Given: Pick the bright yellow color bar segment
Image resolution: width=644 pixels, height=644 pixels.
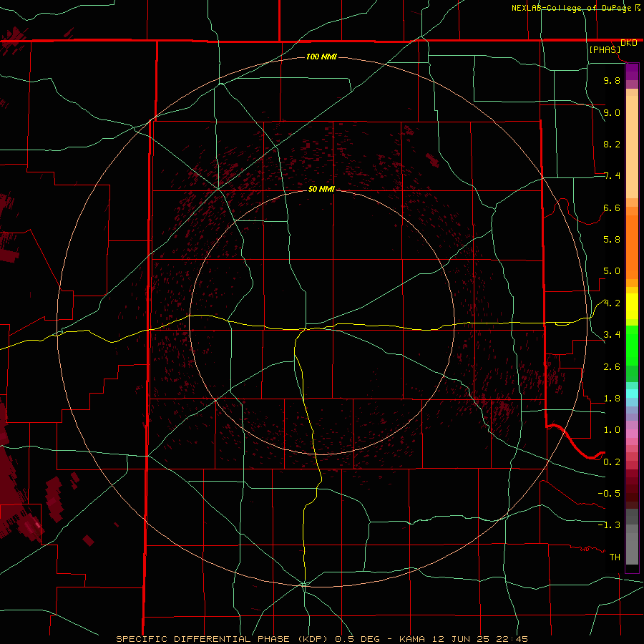Looking at the screenshot, I should (x=632, y=306).
